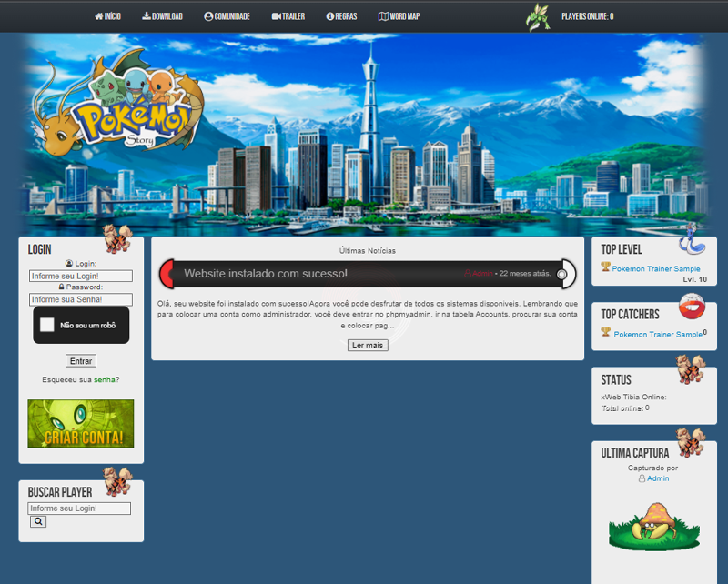Viewport: 728px width, 584px height.
Task: Click the Total online: text
Action: click(x=622, y=408)
